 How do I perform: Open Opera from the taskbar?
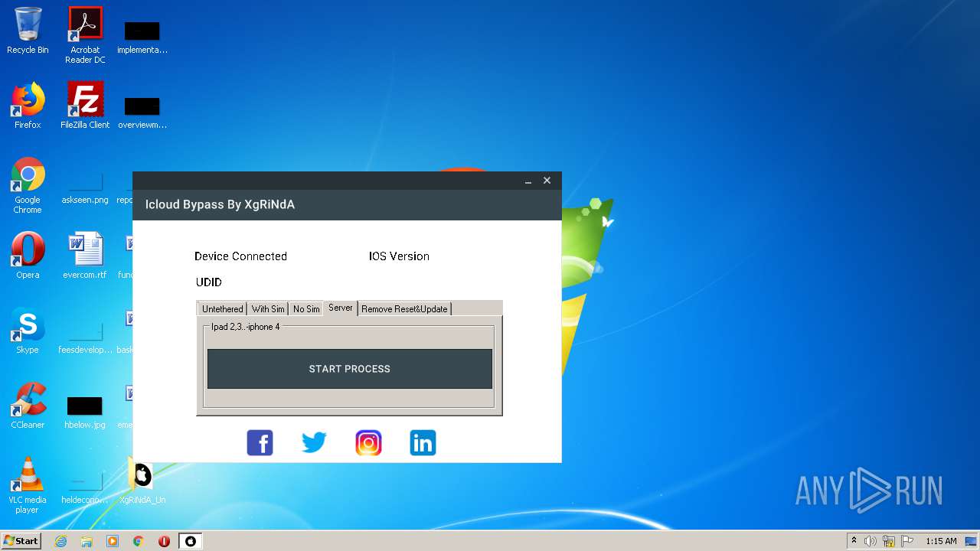(164, 541)
